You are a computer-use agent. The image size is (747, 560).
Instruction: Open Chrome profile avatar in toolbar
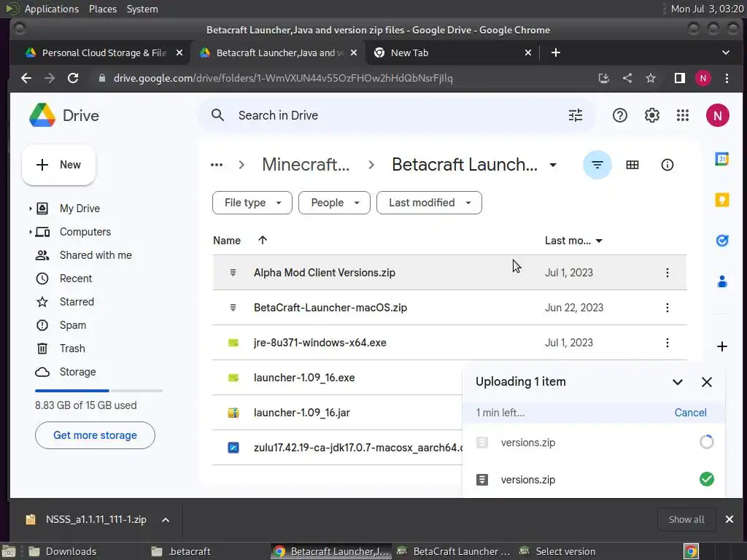click(703, 78)
